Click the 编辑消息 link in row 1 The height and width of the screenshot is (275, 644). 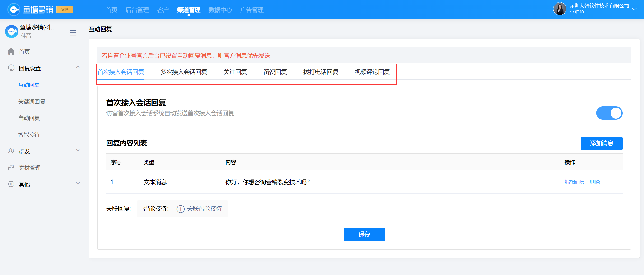tap(575, 182)
